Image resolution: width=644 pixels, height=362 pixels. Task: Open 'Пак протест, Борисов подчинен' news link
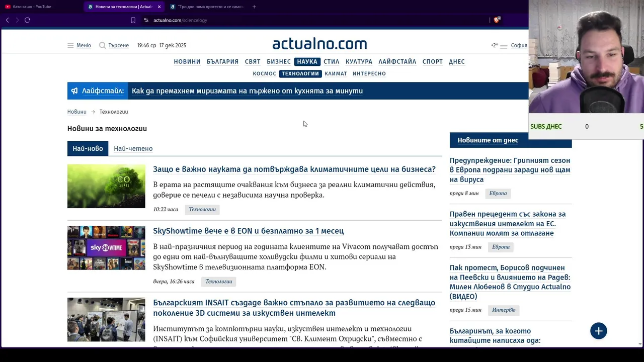point(510,282)
